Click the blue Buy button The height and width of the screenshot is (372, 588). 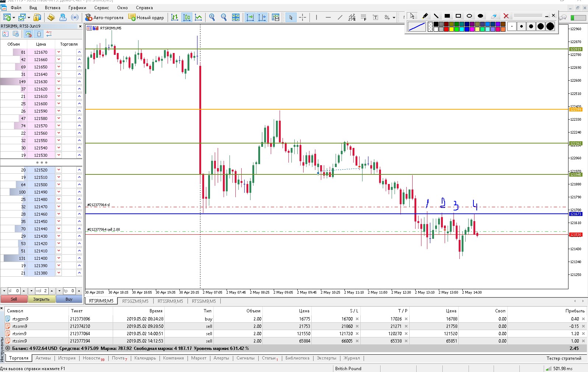[x=69, y=299]
